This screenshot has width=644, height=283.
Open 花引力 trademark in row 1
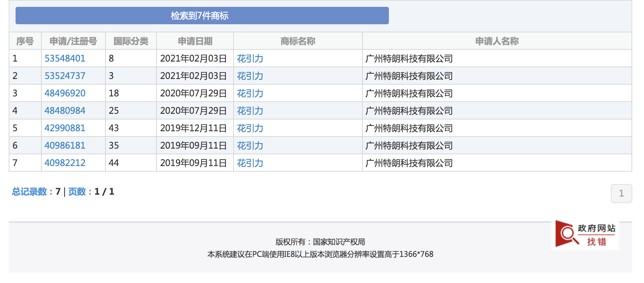coord(250,58)
